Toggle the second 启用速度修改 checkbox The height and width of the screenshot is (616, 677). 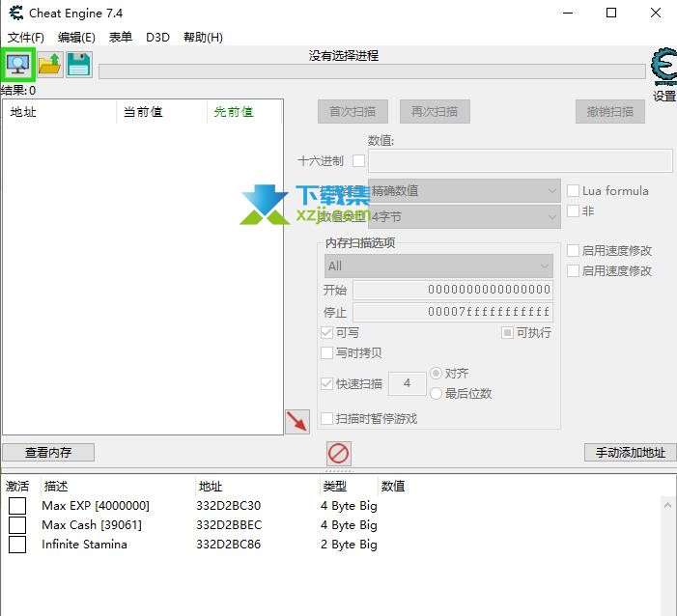(x=573, y=270)
